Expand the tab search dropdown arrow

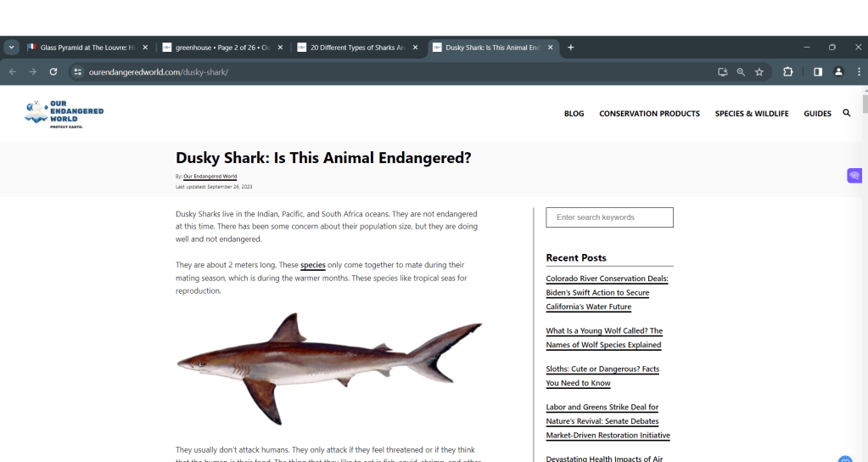coord(12,48)
